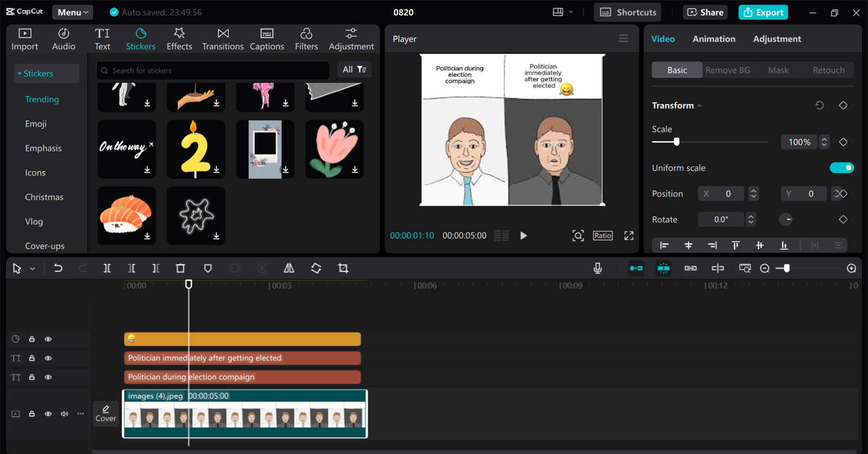The width and height of the screenshot is (868, 454).
Task: Click the sticker search field
Action: 212,70
